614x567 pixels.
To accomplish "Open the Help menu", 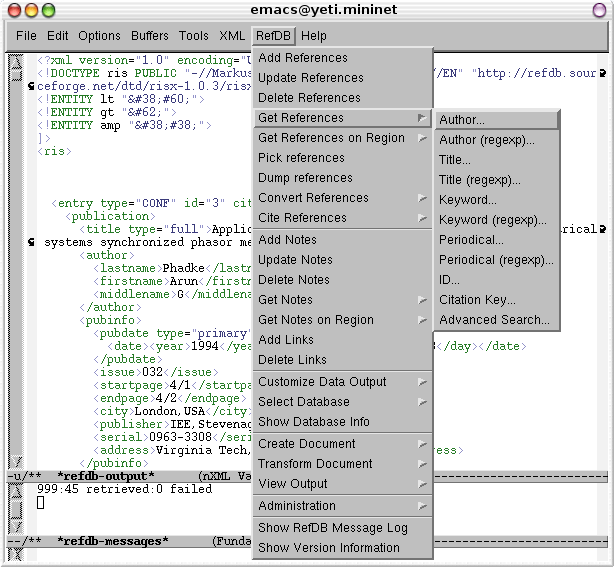I will tap(314, 36).
